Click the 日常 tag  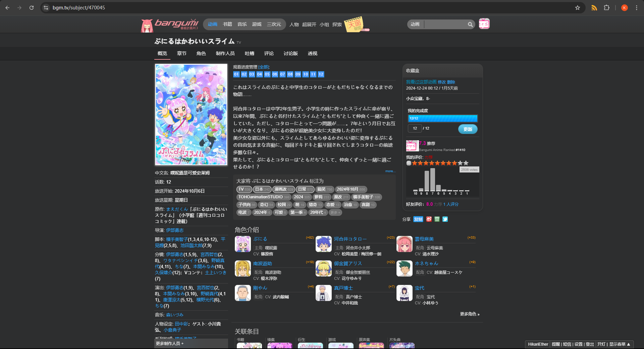pos(305,189)
